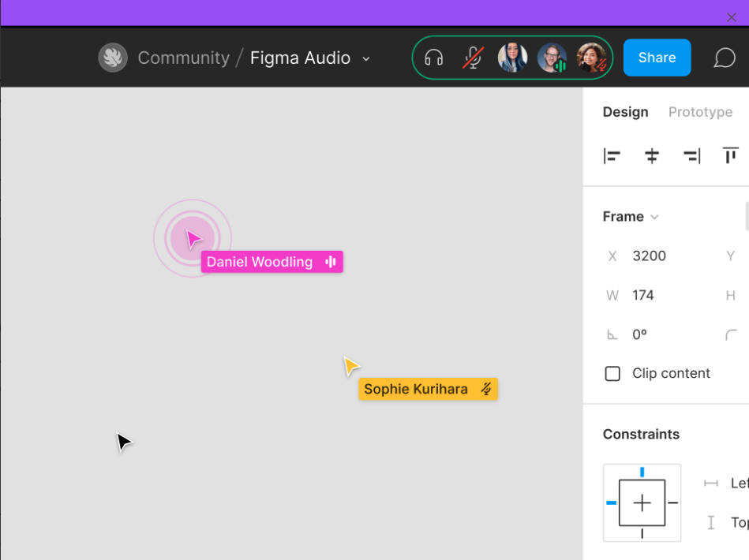Unmute the crossed-out microphone
Screen dimensions: 749x560
pyautogui.click(x=473, y=58)
